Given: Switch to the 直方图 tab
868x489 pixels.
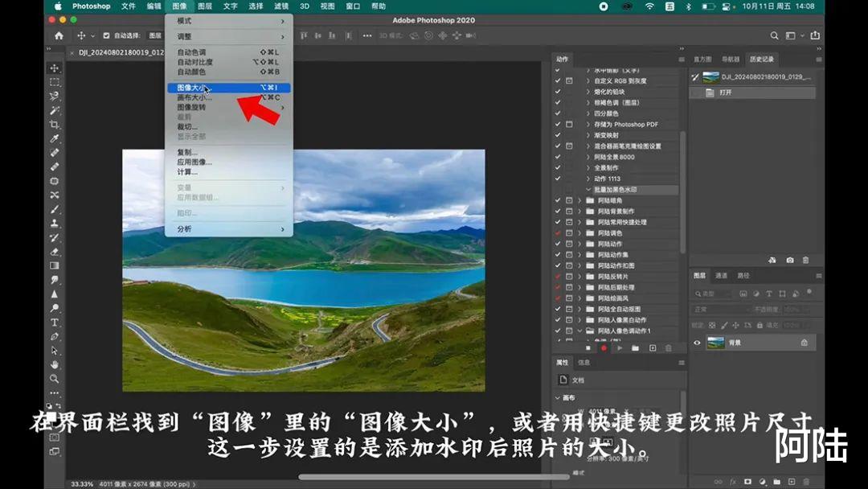Looking at the screenshot, I should pos(702,60).
